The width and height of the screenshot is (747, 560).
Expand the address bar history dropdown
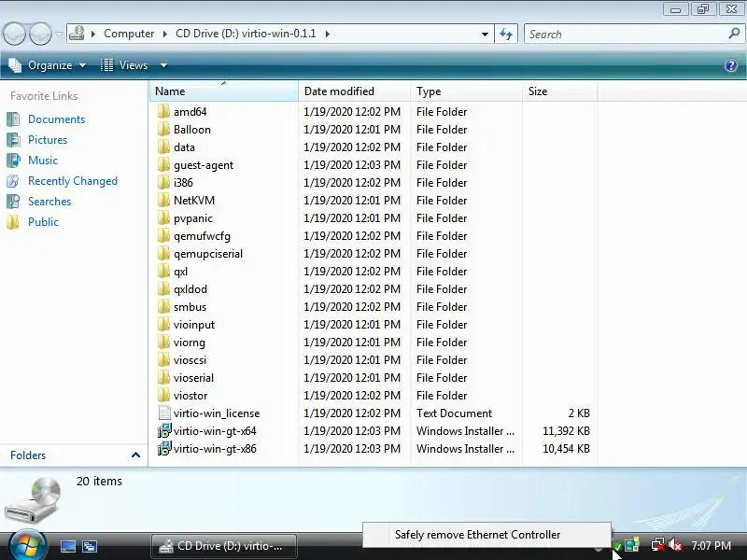click(x=485, y=34)
